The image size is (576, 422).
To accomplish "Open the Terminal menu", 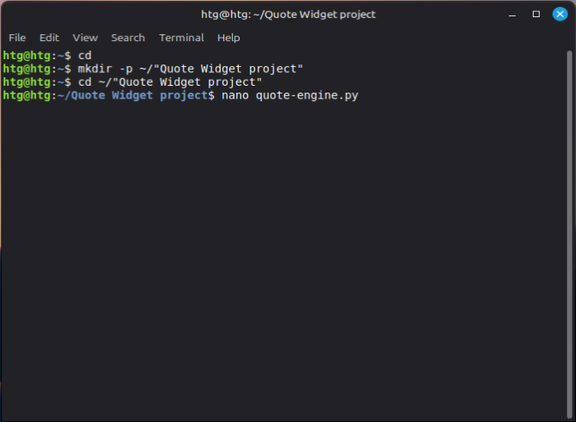I will 181,38.
